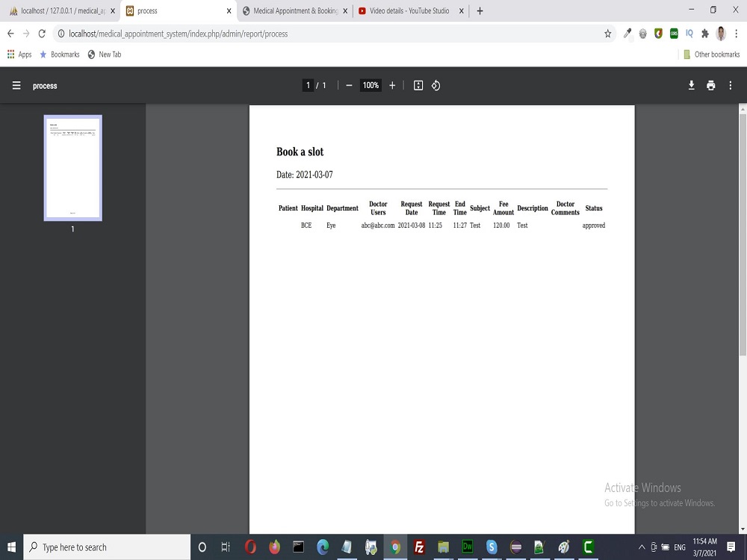
Task: Open the CORS extension
Action: coord(673,34)
